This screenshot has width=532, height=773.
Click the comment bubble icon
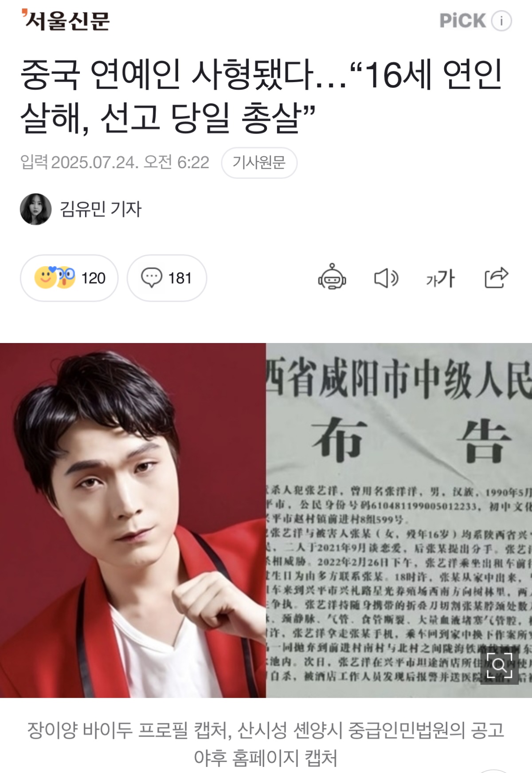[x=152, y=278]
